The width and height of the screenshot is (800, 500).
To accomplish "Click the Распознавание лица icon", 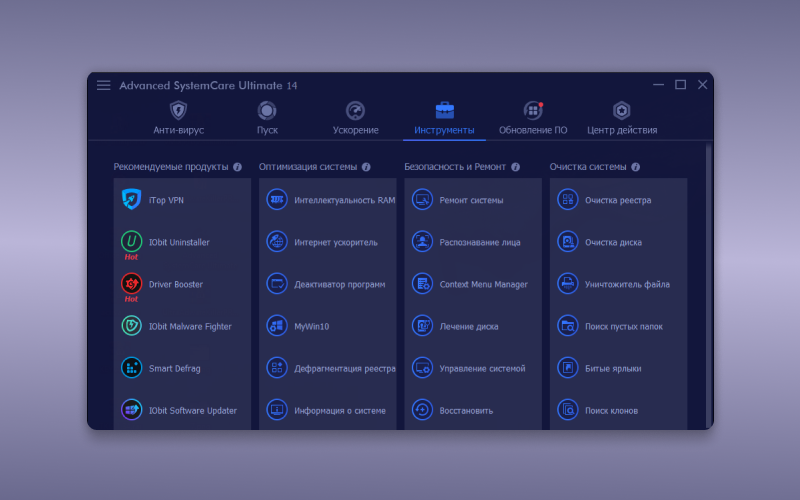I will pyautogui.click(x=422, y=241).
